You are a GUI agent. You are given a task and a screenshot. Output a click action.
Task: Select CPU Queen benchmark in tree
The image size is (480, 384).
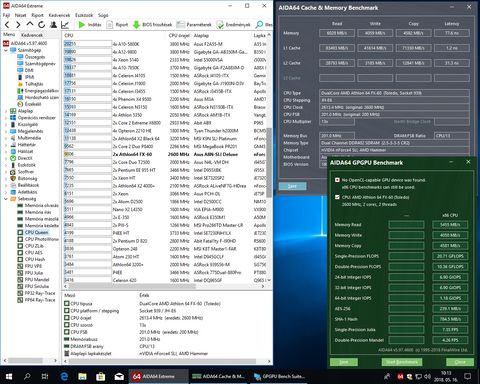(x=37, y=232)
